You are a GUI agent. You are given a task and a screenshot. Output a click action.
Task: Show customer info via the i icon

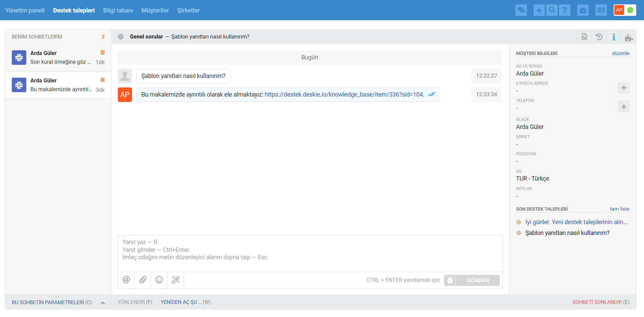tap(614, 37)
